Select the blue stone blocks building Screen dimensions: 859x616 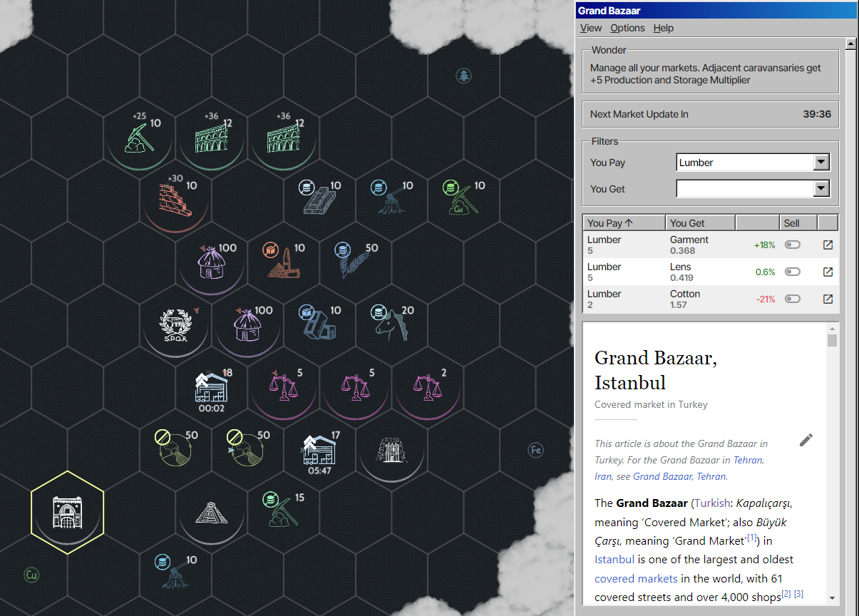coord(320,322)
